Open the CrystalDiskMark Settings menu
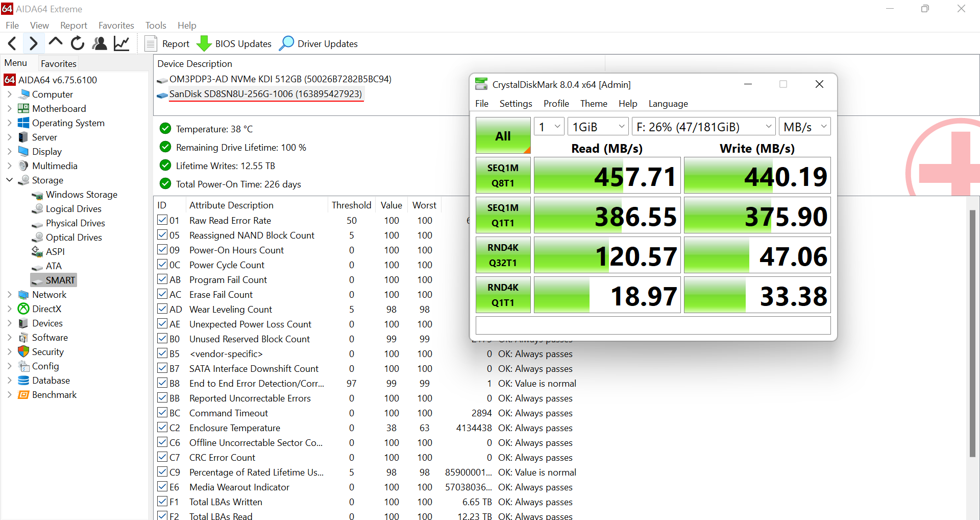 [516, 104]
